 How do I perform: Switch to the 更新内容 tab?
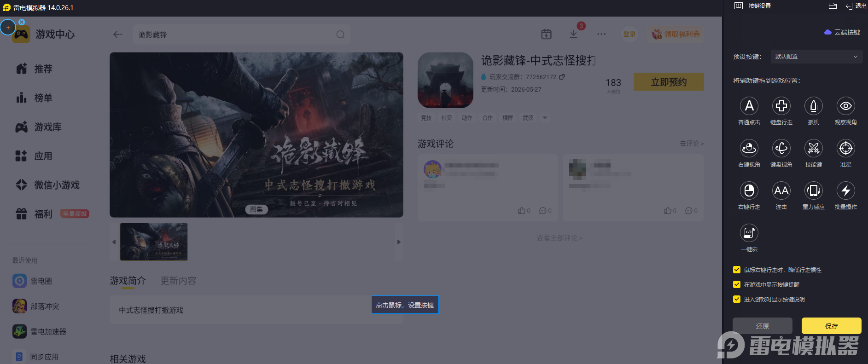click(178, 281)
